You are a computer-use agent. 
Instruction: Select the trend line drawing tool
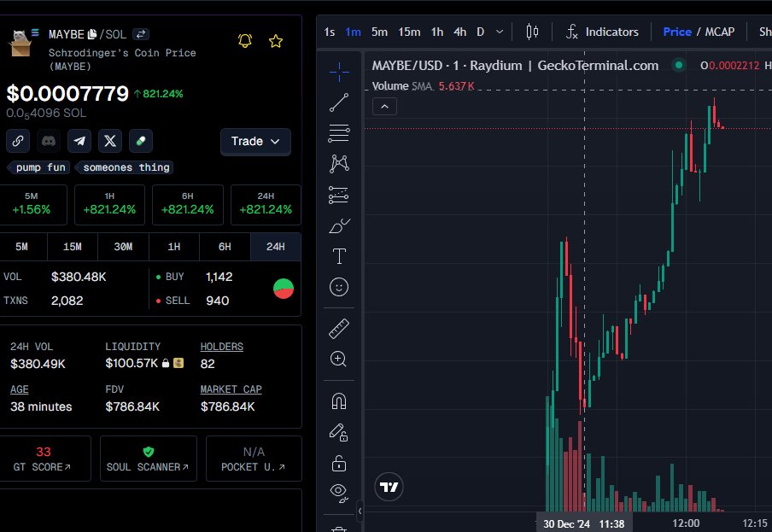click(339, 102)
